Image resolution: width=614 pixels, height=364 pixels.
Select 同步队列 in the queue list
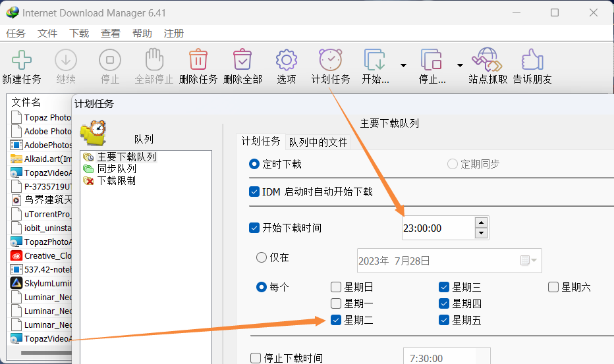click(117, 169)
